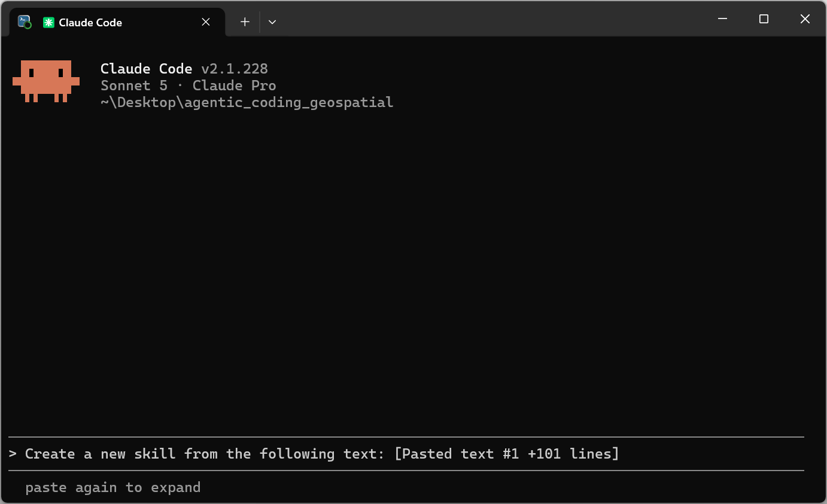This screenshot has width=827, height=504.
Task: Click the orange Claude mascot pixel art
Action: (46, 81)
